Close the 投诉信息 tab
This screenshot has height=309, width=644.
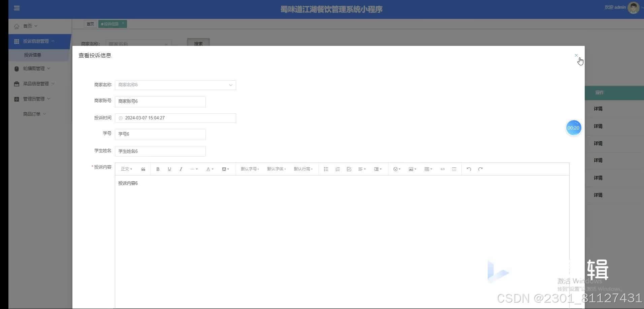pyautogui.click(x=123, y=23)
